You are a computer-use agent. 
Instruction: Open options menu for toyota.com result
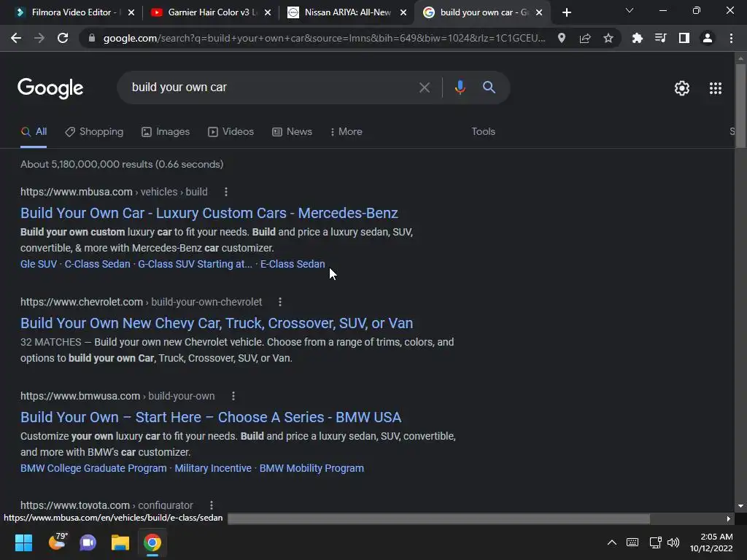pyautogui.click(x=212, y=506)
